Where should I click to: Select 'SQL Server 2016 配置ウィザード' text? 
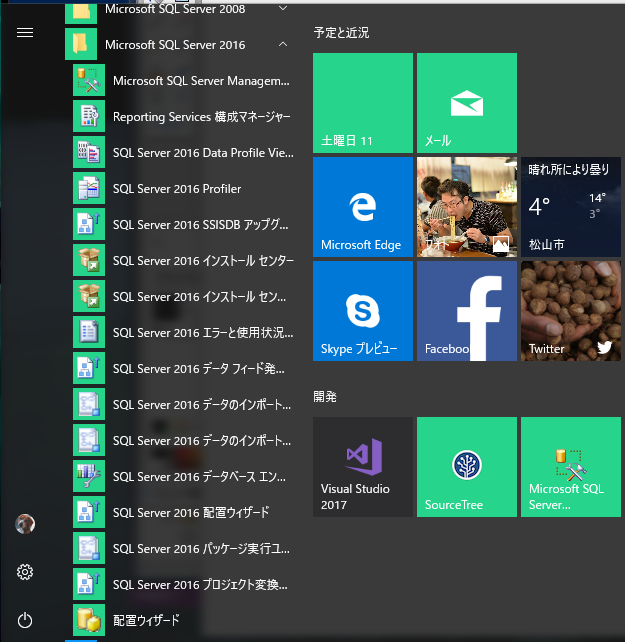pos(191,513)
